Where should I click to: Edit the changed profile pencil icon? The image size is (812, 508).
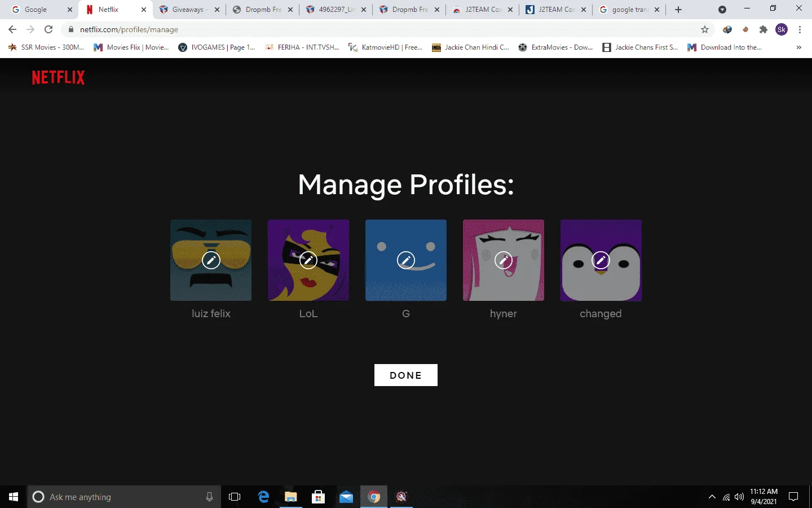tap(601, 260)
